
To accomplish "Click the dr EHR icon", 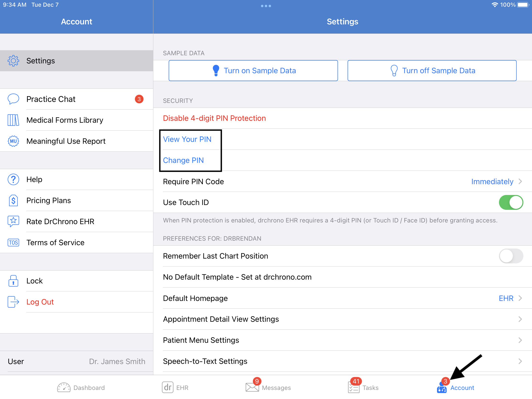I will tap(168, 388).
